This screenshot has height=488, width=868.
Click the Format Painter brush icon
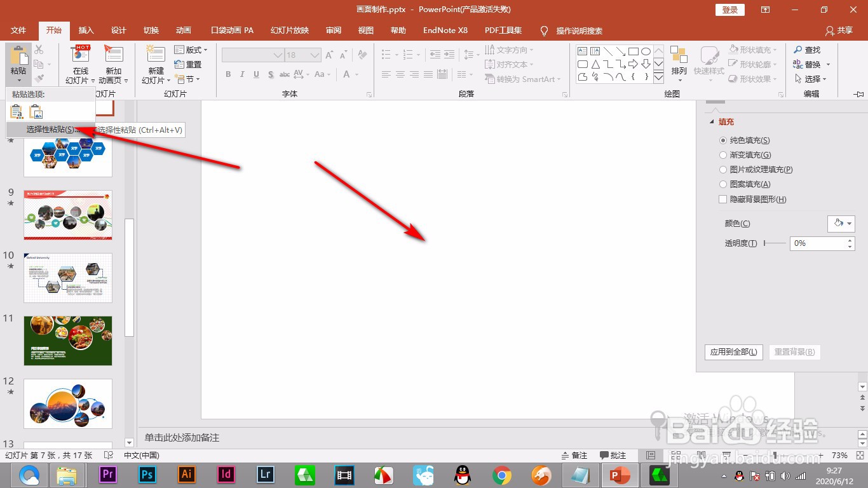(39, 79)
